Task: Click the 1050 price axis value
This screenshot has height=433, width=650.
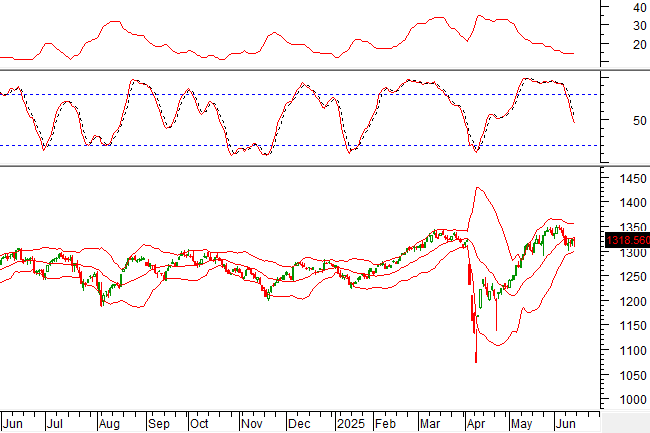Action: [633, 375]
